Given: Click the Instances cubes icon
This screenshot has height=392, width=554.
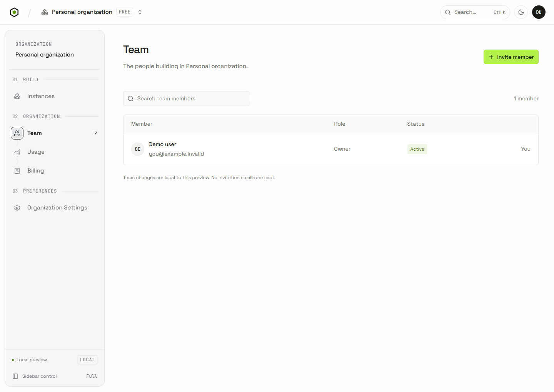Looking at the screenshot, I should click(x=17, y=96).
